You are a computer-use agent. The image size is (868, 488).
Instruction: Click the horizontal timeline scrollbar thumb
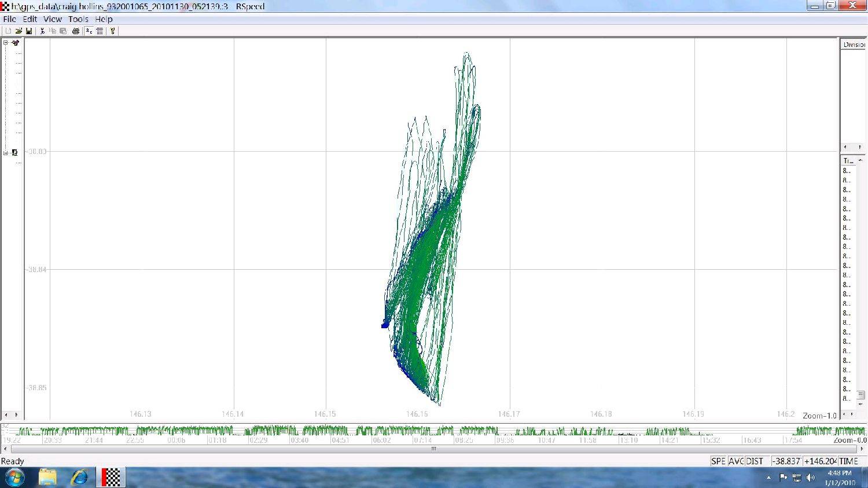[433, 449]
